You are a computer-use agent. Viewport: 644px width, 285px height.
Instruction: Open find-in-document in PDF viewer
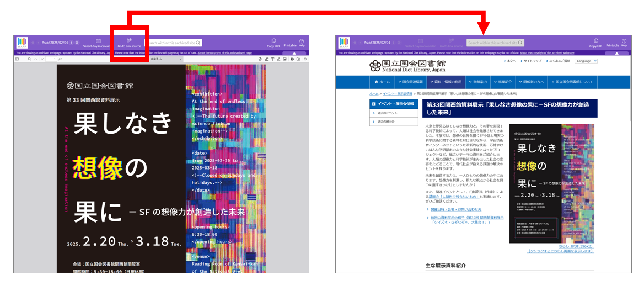[x=30, y=59]
